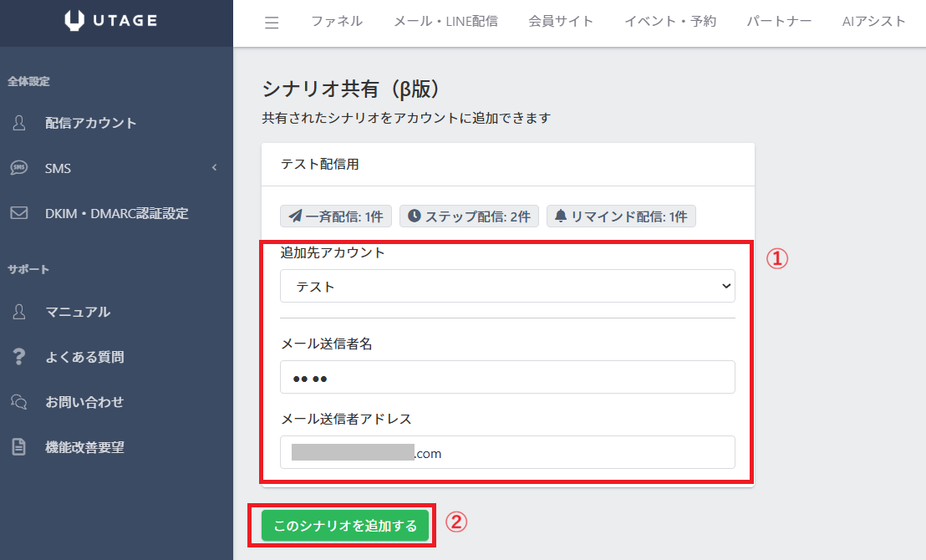This screenshot has height=560, width=926.
Task: Open the 追加先アカウント dropdown
Action: click(x=507, y=286)
